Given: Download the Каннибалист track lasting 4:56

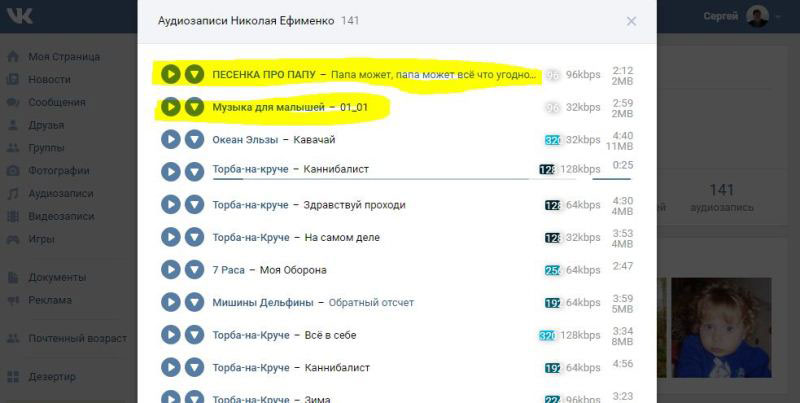Looking at the screenshot, I should click(x=194, y=367).
